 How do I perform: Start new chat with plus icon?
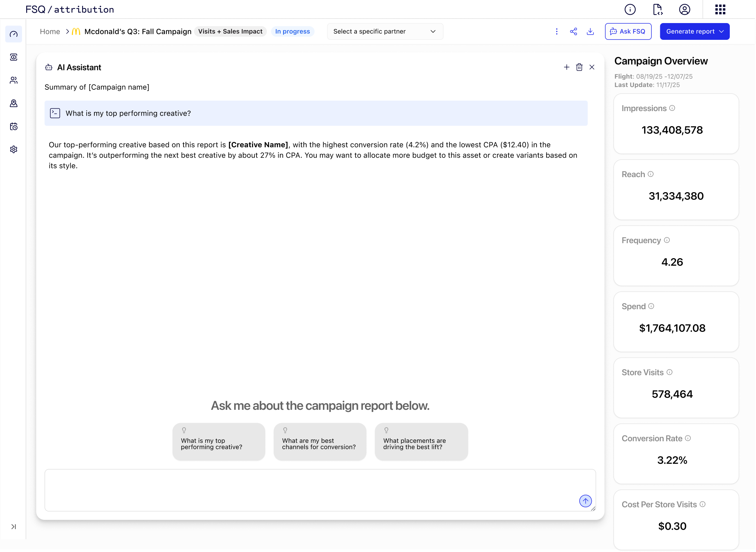(567, 67)
